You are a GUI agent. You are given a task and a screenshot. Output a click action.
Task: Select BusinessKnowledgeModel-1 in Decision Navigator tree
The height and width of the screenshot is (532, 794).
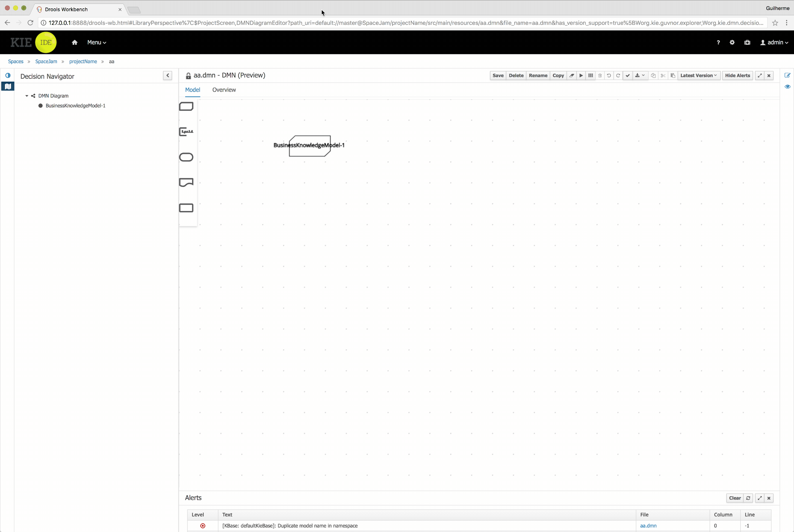tap(75, 106)
